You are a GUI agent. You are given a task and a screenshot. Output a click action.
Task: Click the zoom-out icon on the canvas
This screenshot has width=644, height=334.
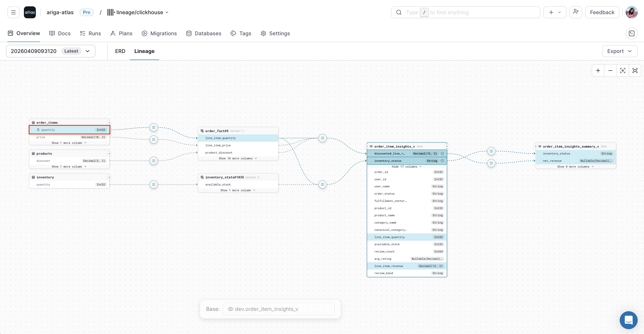(x=610, y=71)
